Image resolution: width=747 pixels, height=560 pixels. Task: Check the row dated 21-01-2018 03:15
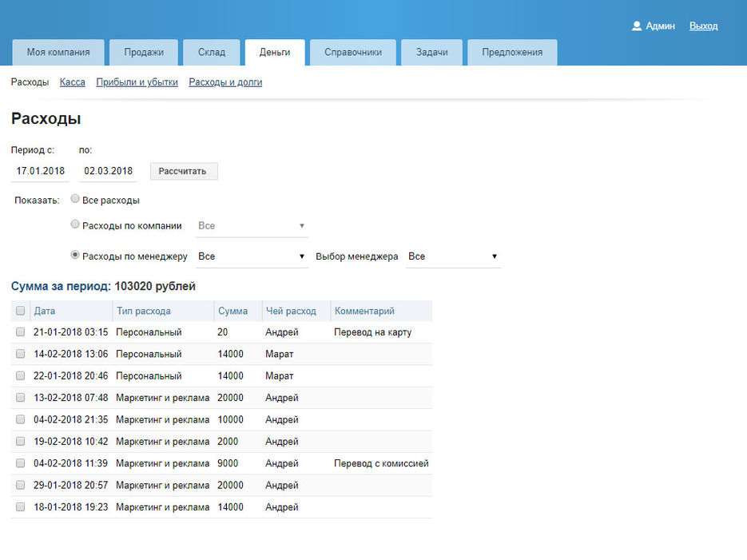pos(21,332)
